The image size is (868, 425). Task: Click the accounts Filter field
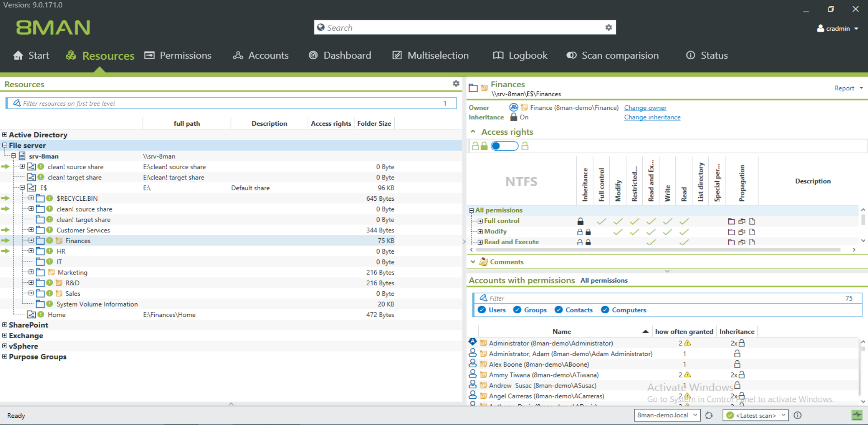[667, 298]
